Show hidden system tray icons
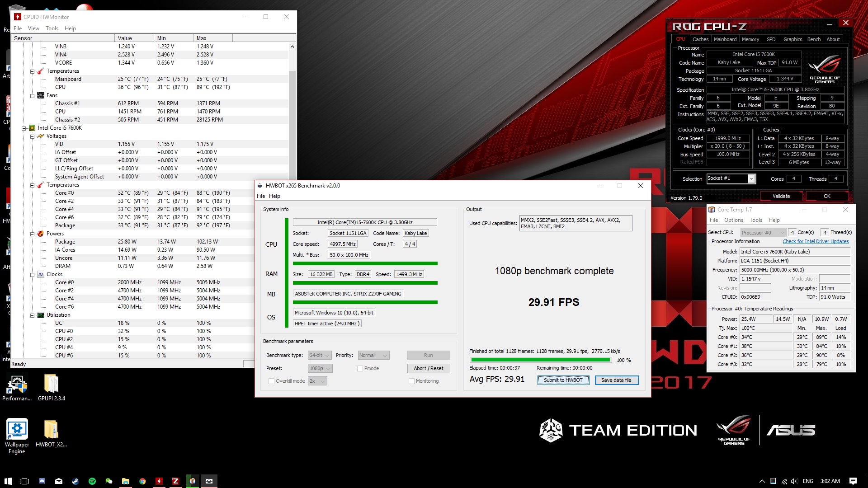 pyautogui.click(x=762, y=481)
